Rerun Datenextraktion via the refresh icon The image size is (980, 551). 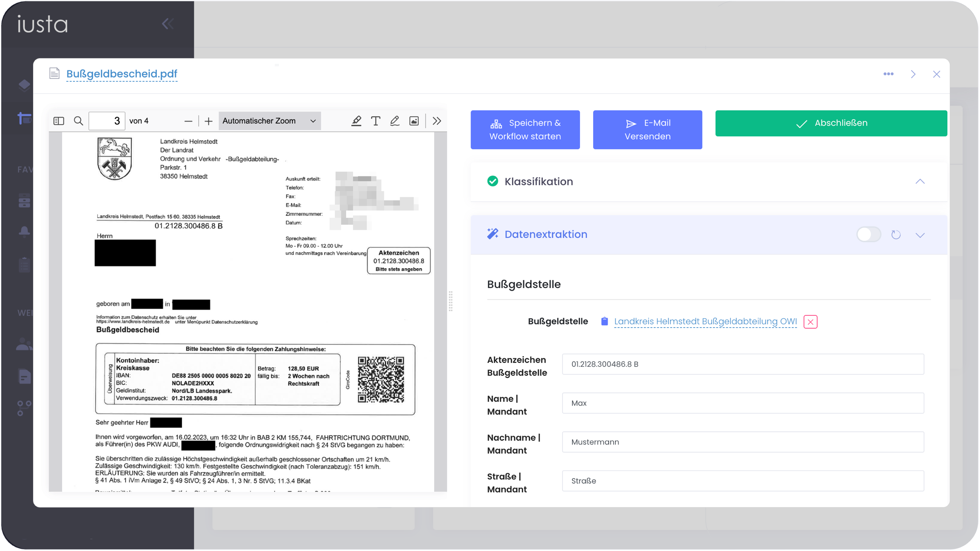pos(896,235)
